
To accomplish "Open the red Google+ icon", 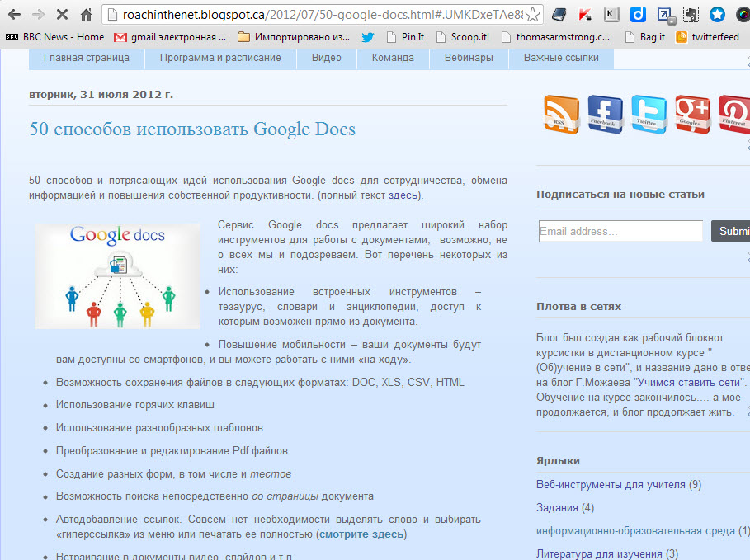I will tap(692, 115).
